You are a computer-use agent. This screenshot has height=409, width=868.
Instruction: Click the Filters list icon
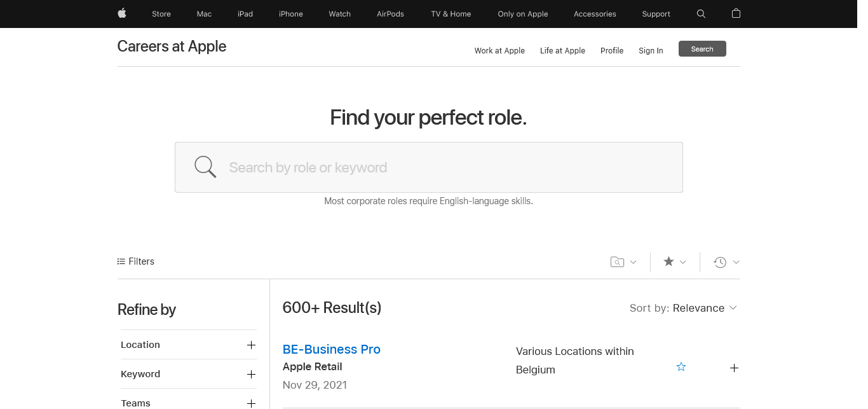point(121,261)
